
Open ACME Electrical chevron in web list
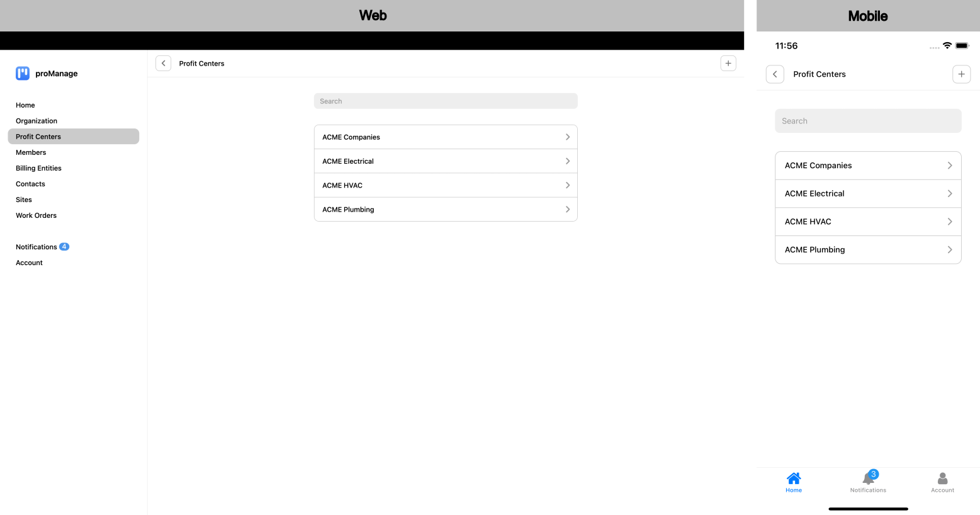click(567, 161)
